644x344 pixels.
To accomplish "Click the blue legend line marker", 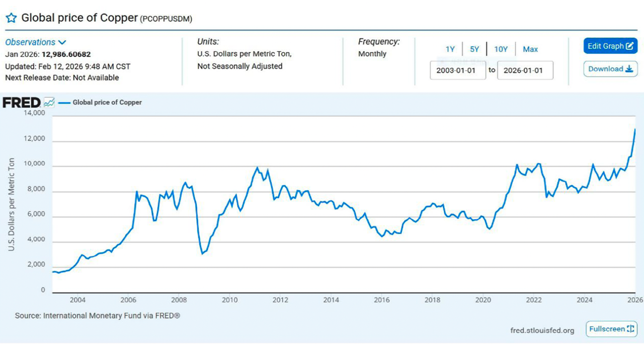I will pyautogui.click(x=63, y=103).
